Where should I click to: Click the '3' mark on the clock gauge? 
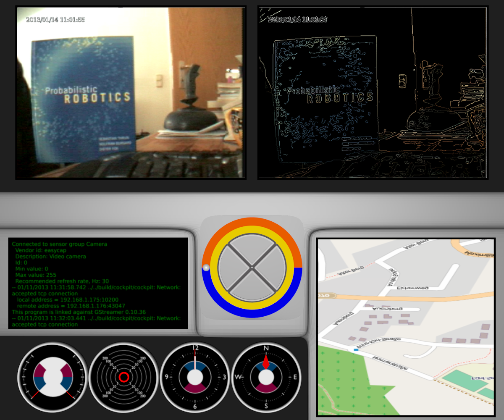[x=224, y=377]
